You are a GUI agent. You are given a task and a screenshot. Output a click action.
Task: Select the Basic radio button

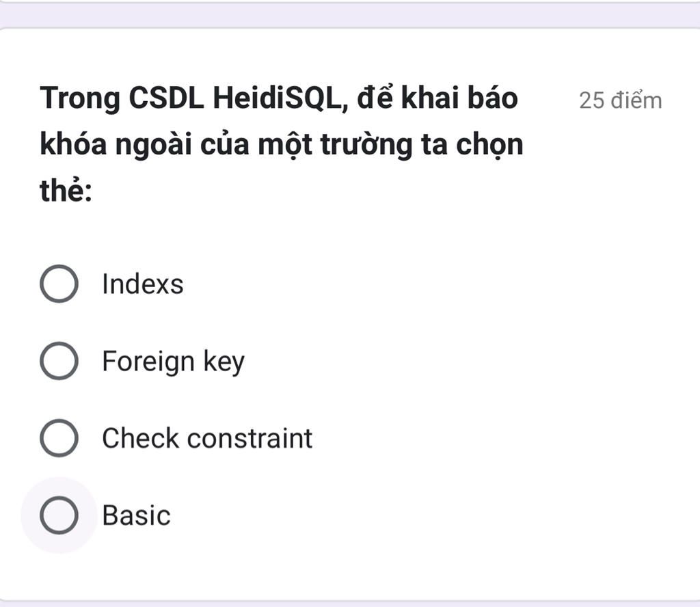click(59, 515)
